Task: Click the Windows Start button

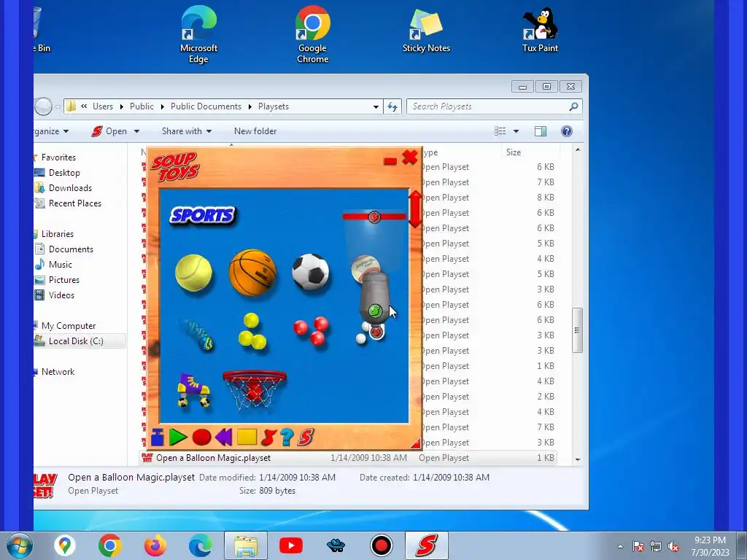Action: (20, 545)
